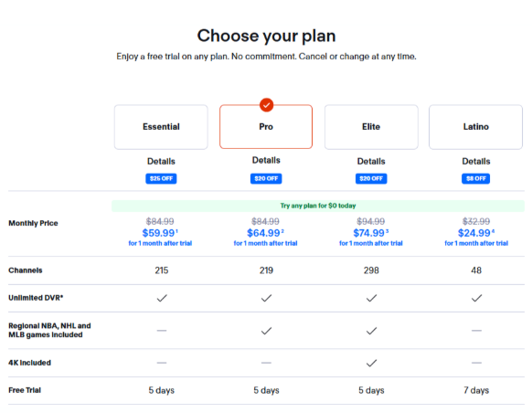Click the $74.99 Elite promotional price
This screenshot has height=413, width=532.
370,233
